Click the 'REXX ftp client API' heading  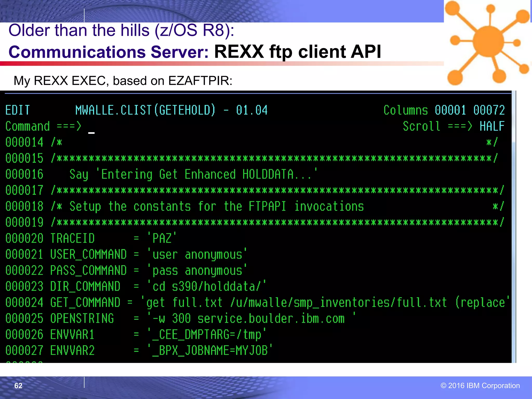[x=298, y=52]
